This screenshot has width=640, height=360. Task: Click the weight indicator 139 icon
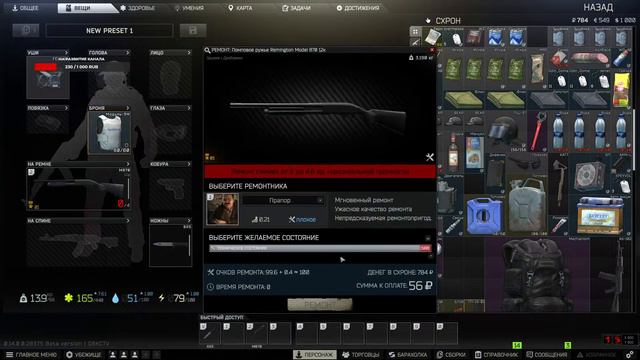tap(24, 298)
